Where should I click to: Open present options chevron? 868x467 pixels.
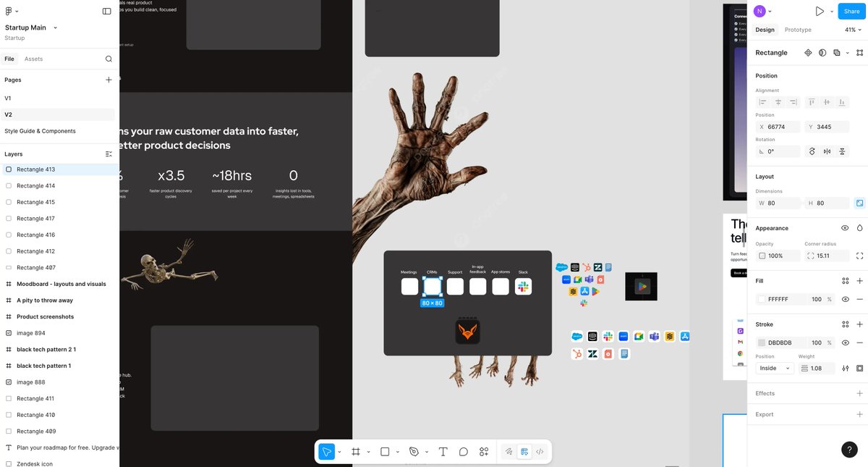click(x=831, y=12)
